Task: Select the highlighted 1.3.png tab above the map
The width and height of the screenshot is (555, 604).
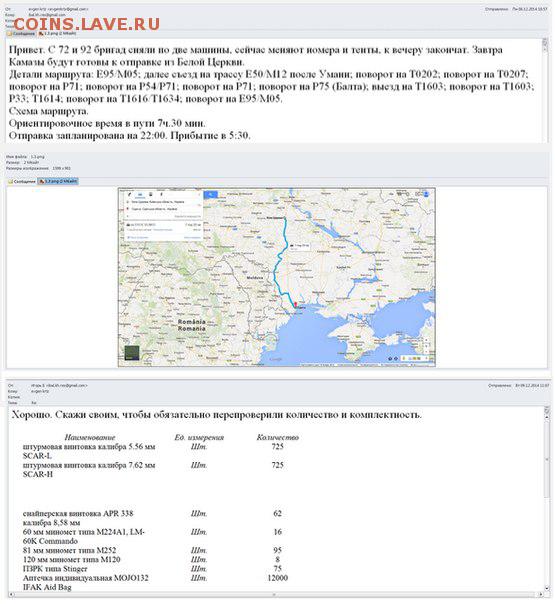Action: point(58,181)
